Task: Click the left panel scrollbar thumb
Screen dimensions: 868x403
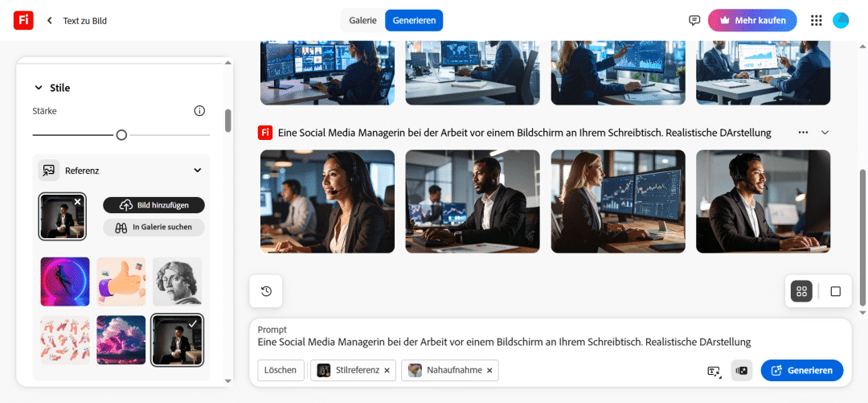Action: point(227,121)
